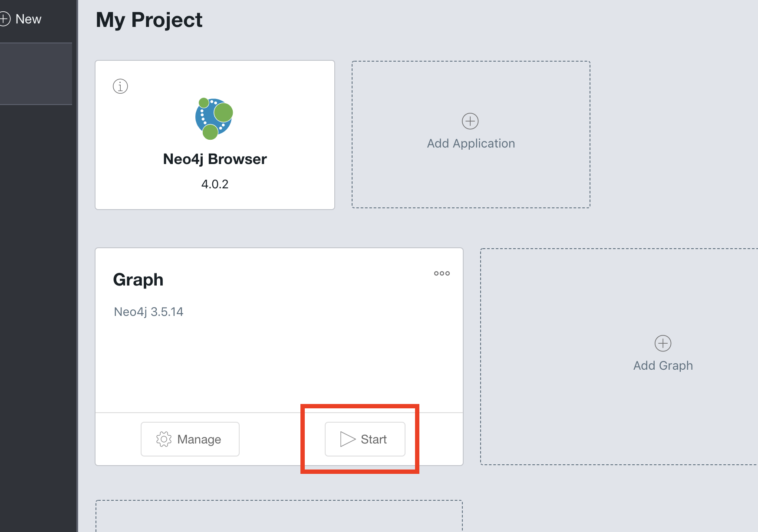The image size is (758, 532).
Task: Click the Neo4j 3.5.14 version label
Action: pyautogui.click(x=148, y=312)
